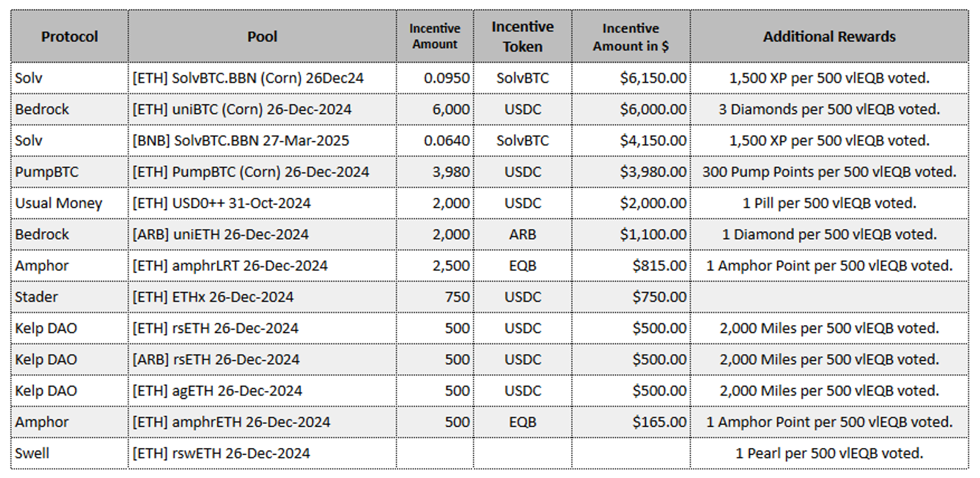
Task: Select the Incentive Amount in $ header
Action: 630,37
